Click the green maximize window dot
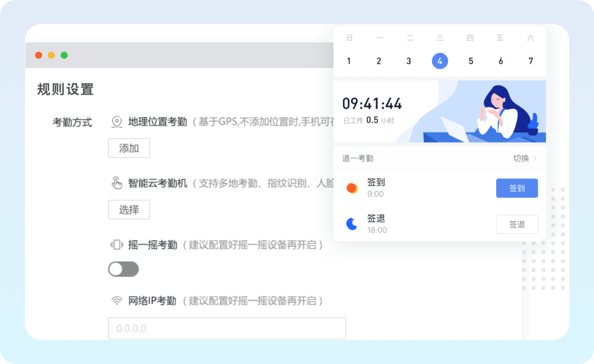This screenshot has height=364, width=594. coord(64,55)
